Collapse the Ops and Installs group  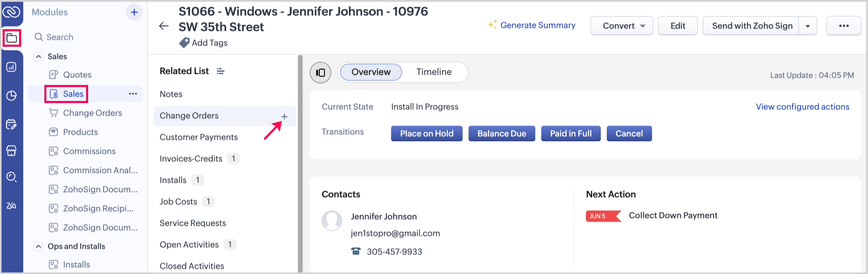click(x=38, y=246)
